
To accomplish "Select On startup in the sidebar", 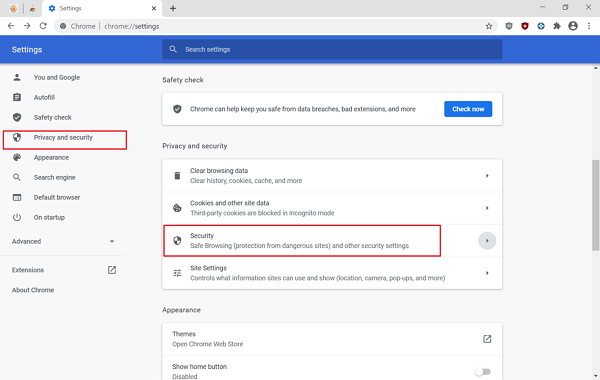I will click(49, 217).
